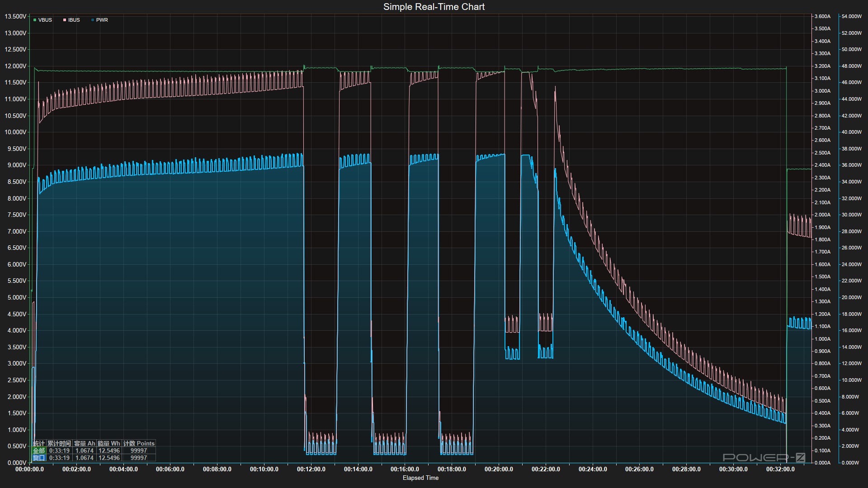Click the 16.000W label on power axis
The height and width of the screenshot is (488, 868).
click(x=851, y=330)
